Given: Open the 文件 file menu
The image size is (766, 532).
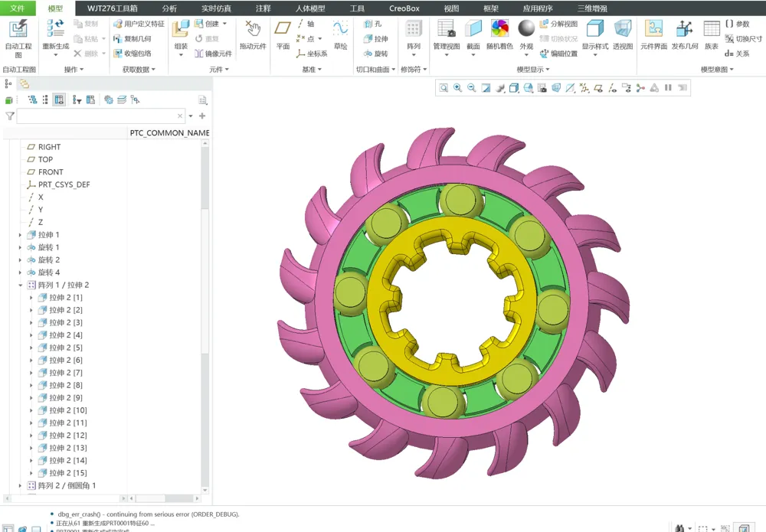Looking at the screenshot, I should [x=17, y=8].
